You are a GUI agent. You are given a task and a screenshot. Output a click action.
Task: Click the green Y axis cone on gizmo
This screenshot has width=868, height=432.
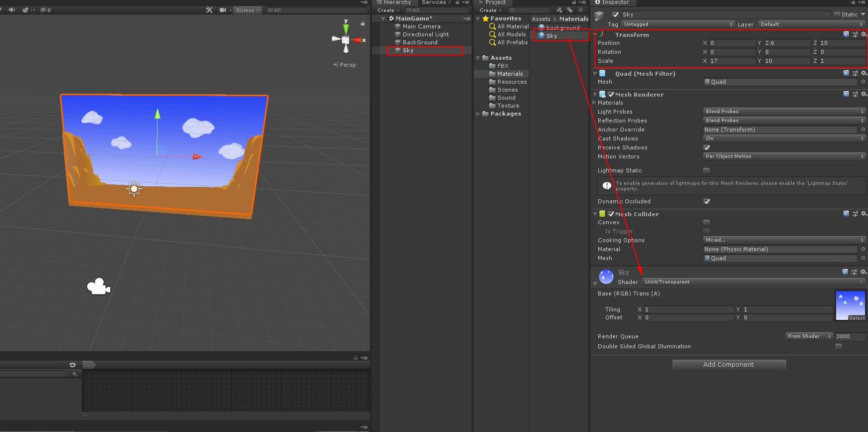coord(346,28)
